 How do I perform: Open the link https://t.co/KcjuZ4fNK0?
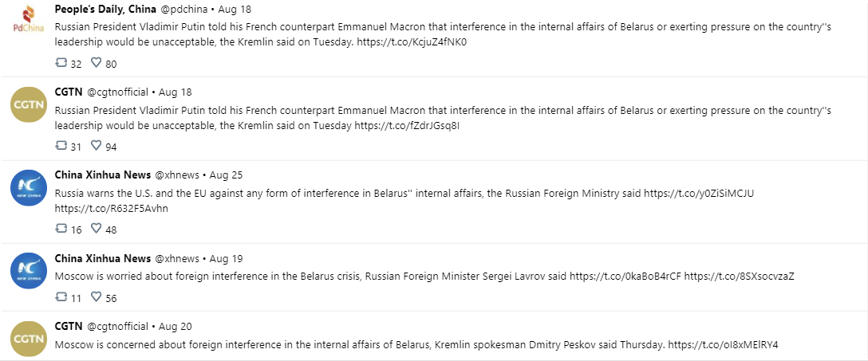(x=412, y=42)
